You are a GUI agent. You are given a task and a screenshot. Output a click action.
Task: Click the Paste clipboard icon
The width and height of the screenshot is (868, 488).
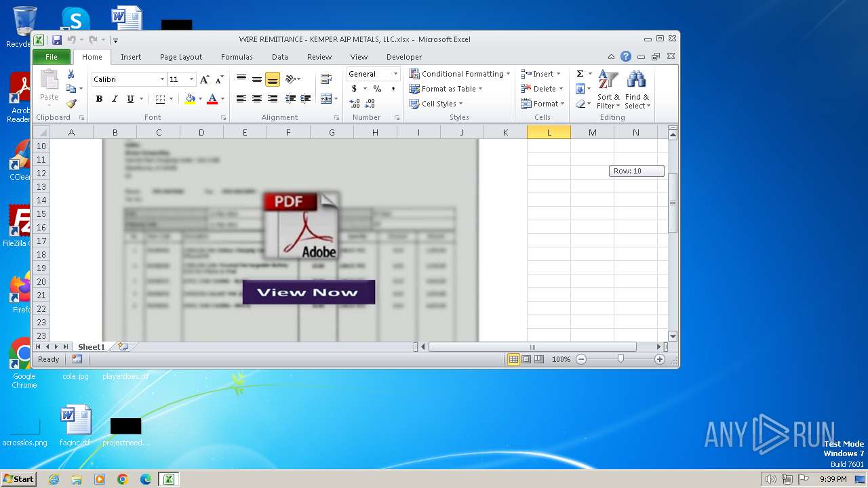(x=49, y=80)
